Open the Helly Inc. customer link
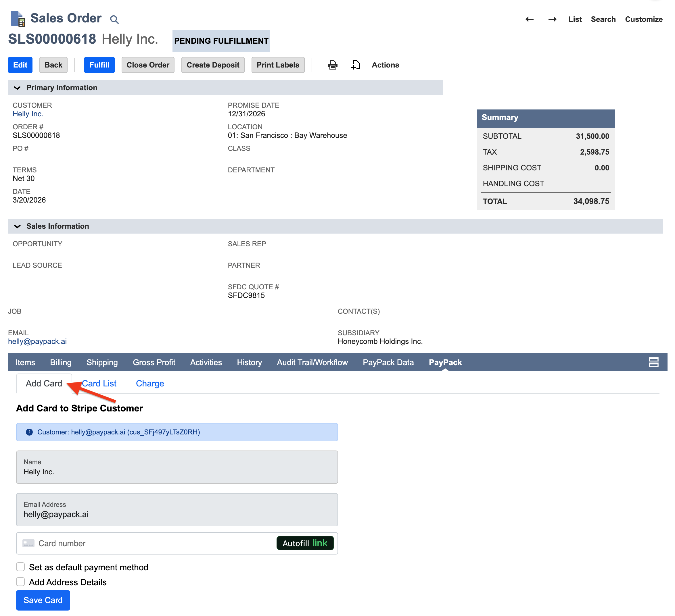675x616 pixels. [28, 114]
